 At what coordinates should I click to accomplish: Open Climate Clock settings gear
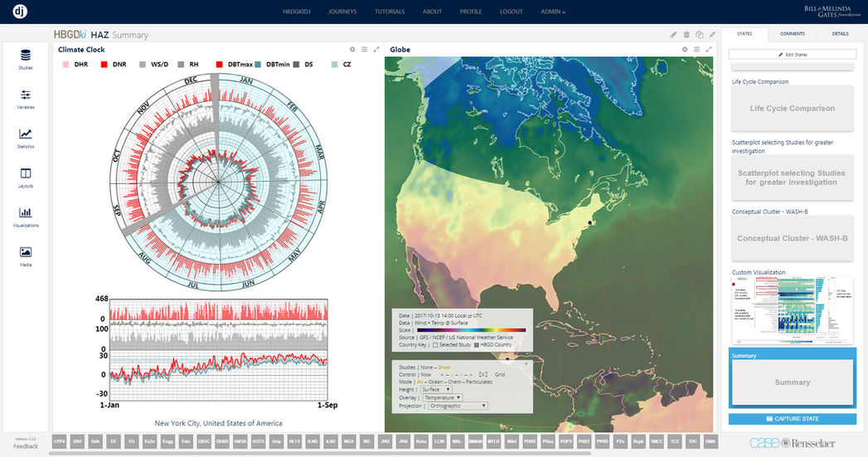(x=352, y=49)
